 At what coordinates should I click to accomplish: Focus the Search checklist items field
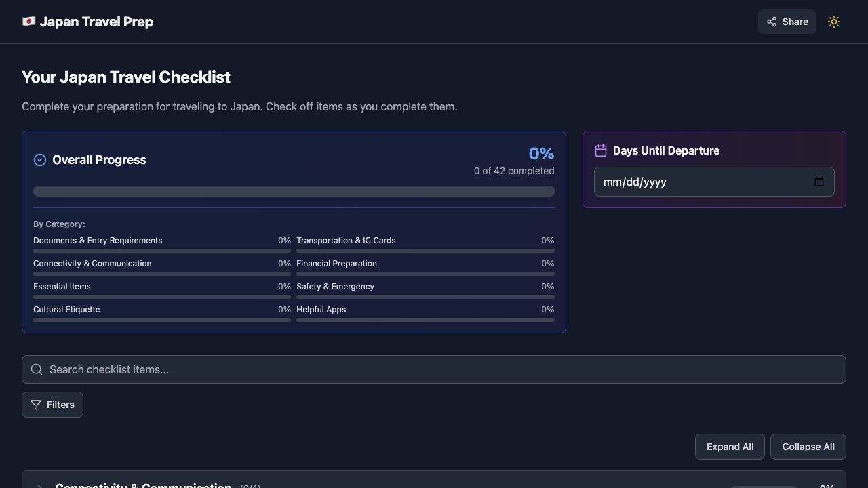click(x=434, y=369)
